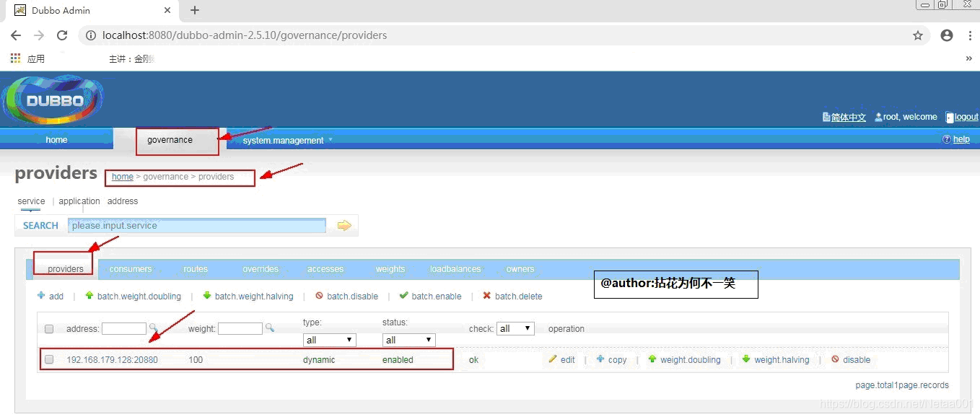This screenshot has width=980, height=417.
Task: Switch to the owners tab
Action: tap(520, 269)
